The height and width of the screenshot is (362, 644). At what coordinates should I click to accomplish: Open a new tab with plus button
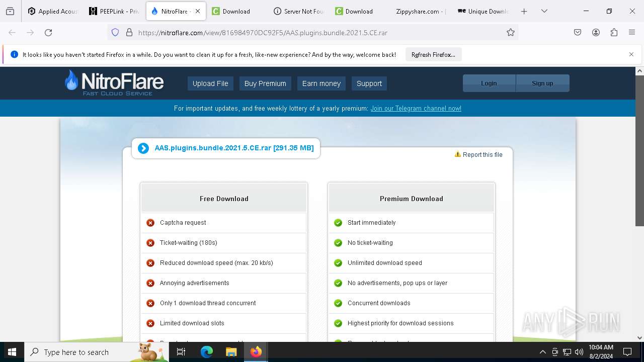(524, 11)
